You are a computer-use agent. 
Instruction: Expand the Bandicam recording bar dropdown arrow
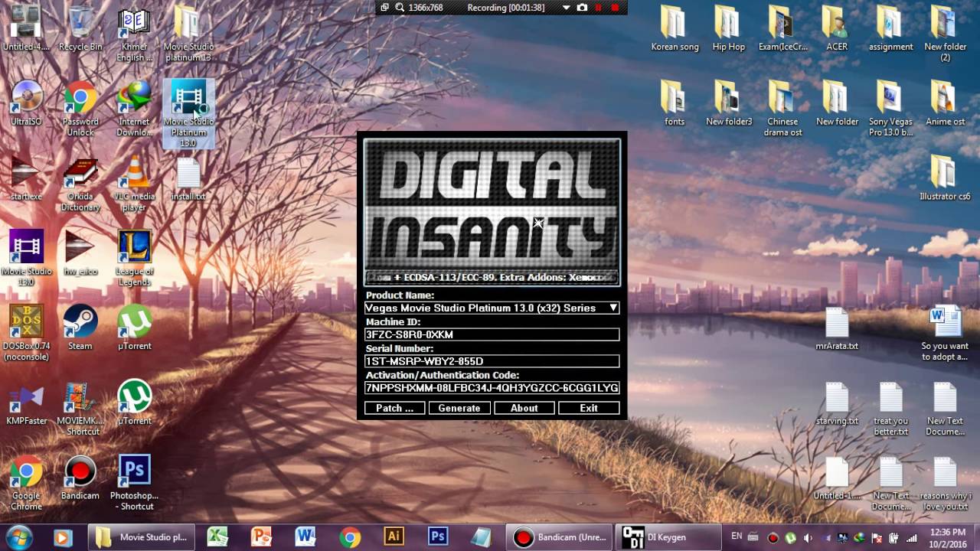(x=566, y=8)
